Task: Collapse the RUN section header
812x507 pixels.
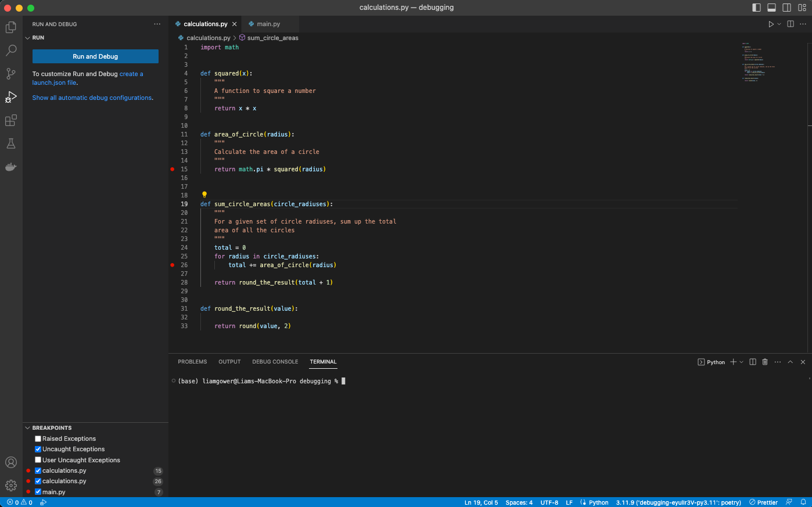Action: click(x=27, y=37)
